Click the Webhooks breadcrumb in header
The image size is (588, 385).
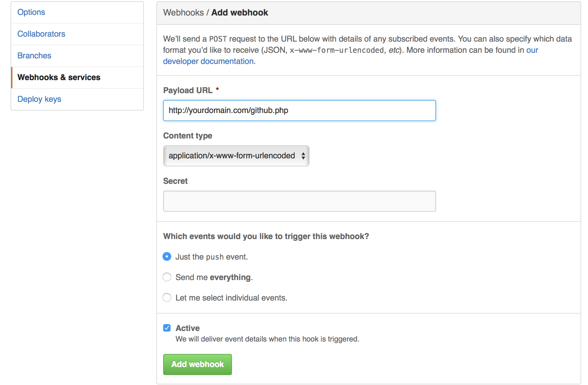pyautogui.click(x=183, y=13)
